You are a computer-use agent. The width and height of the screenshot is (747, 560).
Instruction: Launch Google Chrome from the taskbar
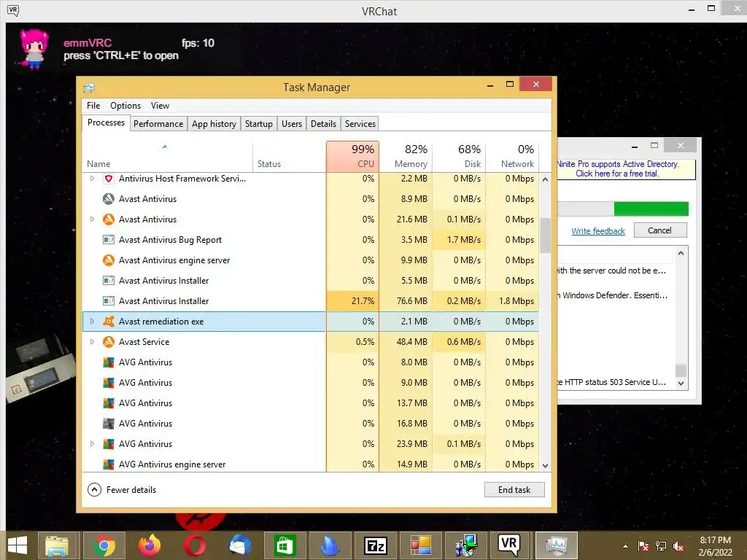(104, 545)
